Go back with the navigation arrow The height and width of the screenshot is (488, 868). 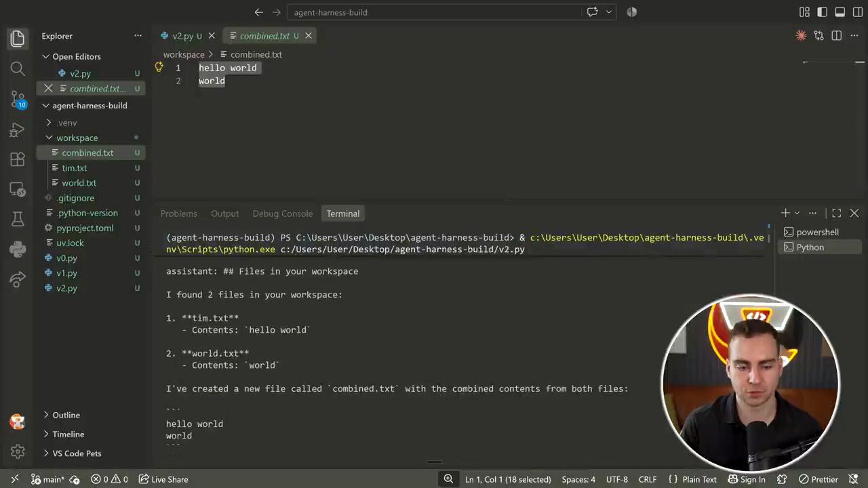click(258, 12)
